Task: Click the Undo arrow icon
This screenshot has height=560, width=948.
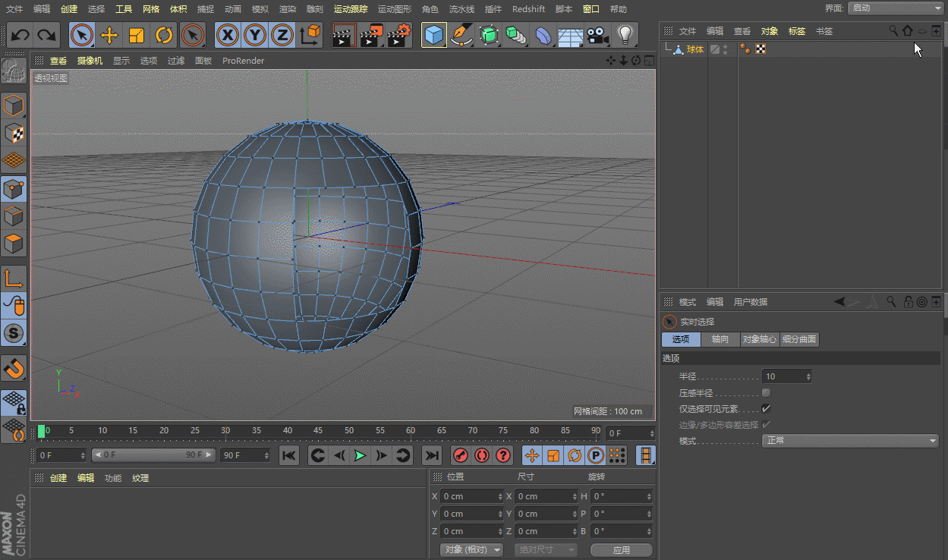Action: pyautogui.click(x=20, y=36)
